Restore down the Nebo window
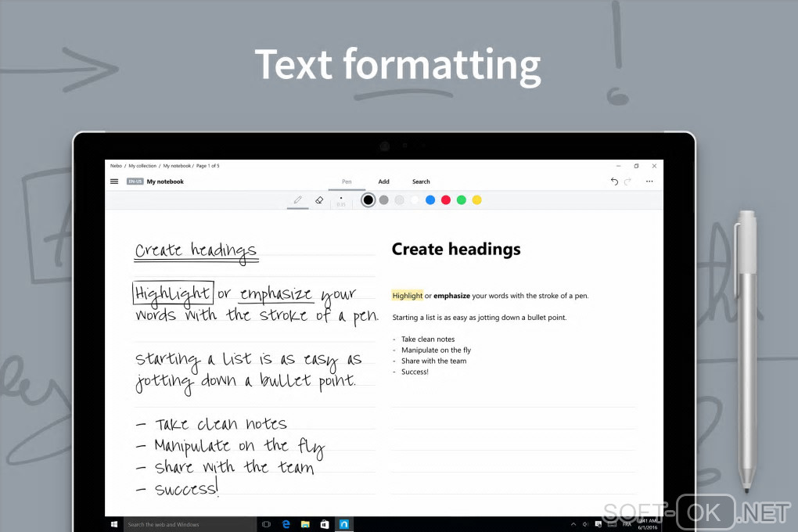798x532 pixels. [636, 166]
